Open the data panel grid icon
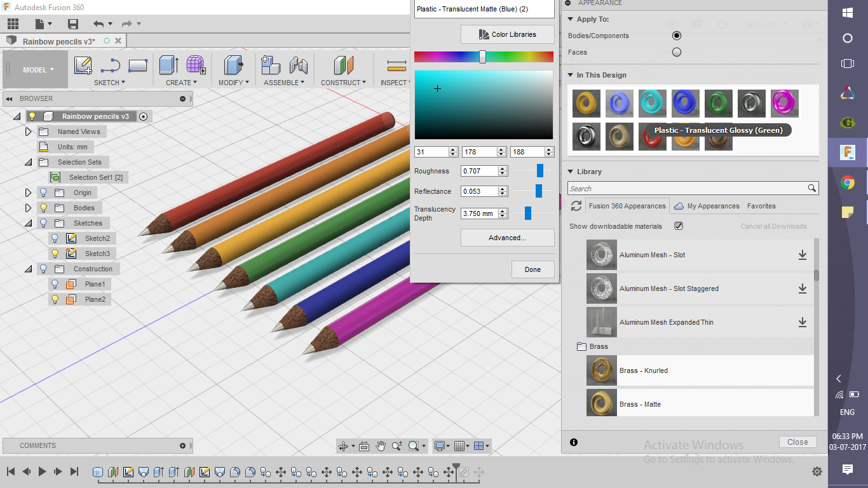The height and width of the screenshot is (488, 868). [13, 24]
